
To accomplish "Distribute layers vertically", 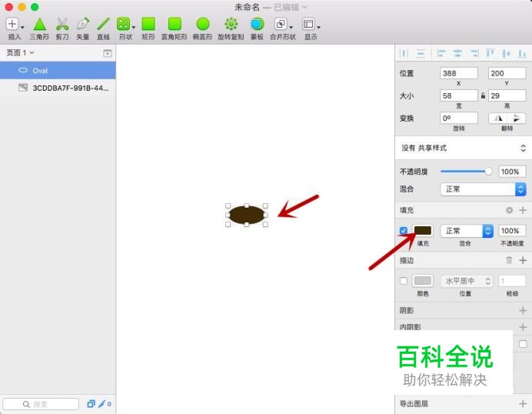I will click(421, 53).
